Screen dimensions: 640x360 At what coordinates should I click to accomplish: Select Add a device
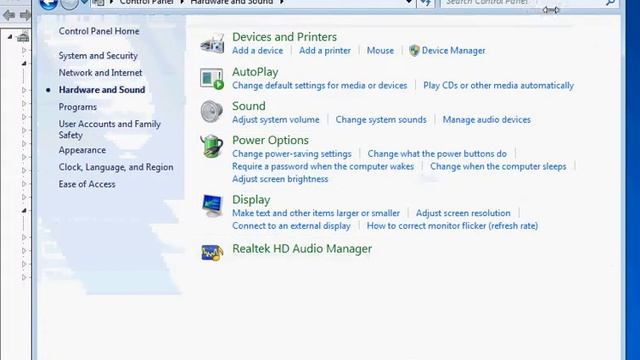tap(258, 51)
